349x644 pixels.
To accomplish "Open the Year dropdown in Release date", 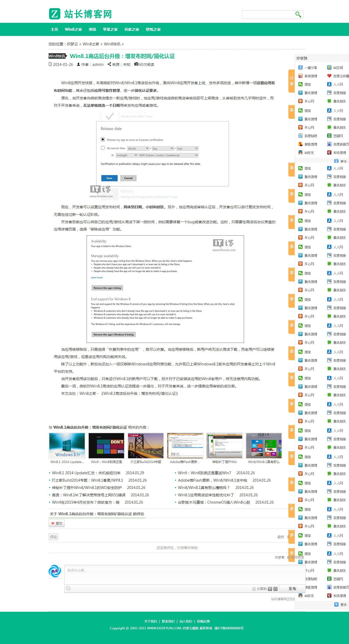I will point(187,148).
